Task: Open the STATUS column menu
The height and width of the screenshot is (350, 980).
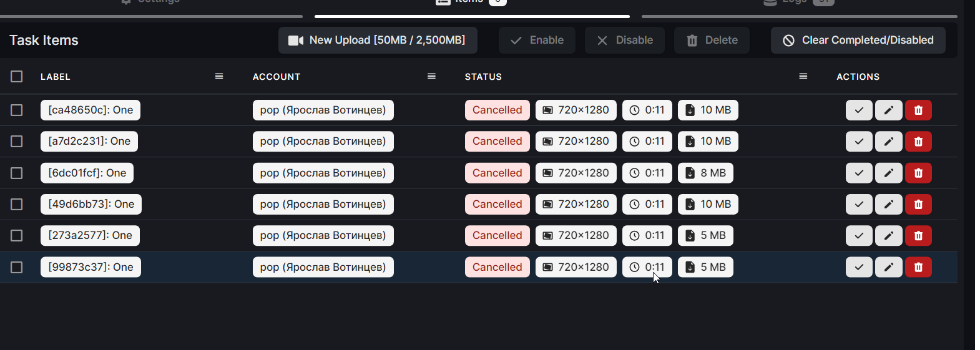Action: [x=803, y=76]
